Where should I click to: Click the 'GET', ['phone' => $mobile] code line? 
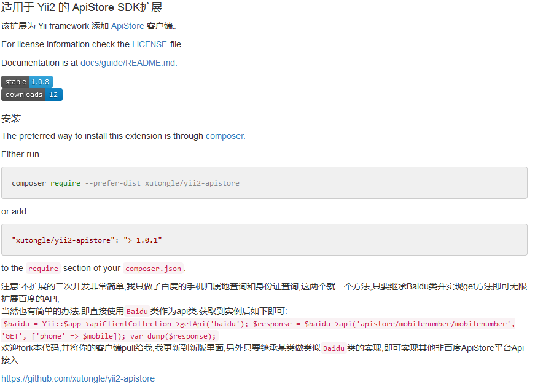(x=109, y=336)
